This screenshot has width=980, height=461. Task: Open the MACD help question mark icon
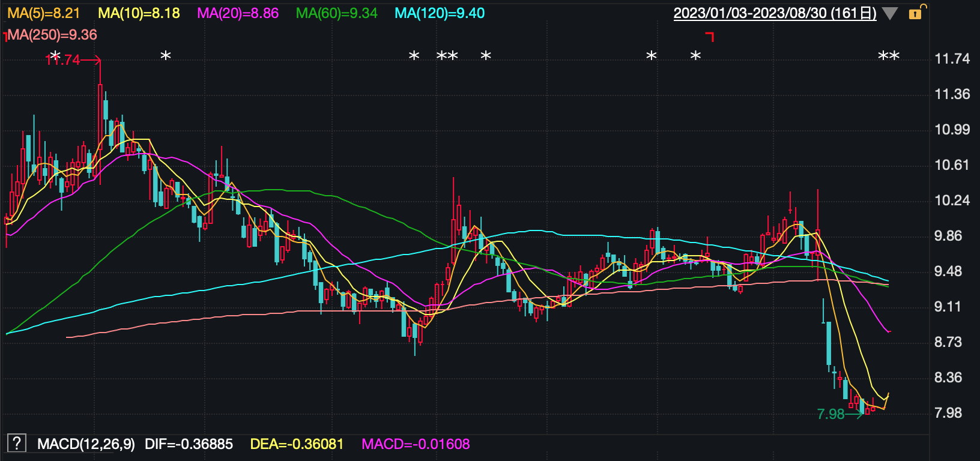coord(16,444)
